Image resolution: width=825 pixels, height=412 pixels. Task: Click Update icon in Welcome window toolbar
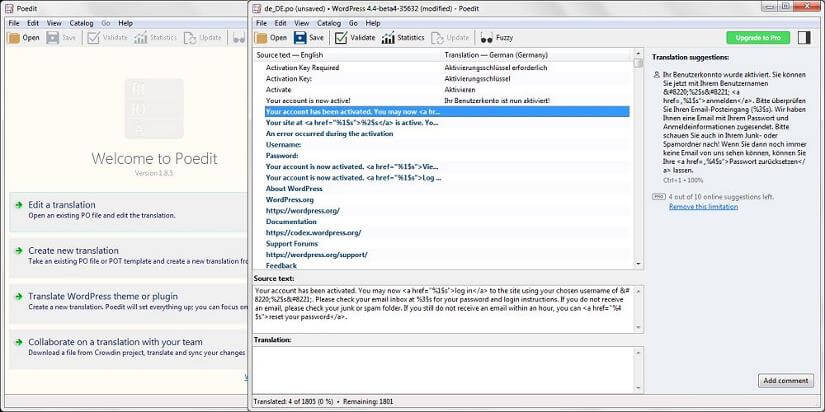[189, 37]
